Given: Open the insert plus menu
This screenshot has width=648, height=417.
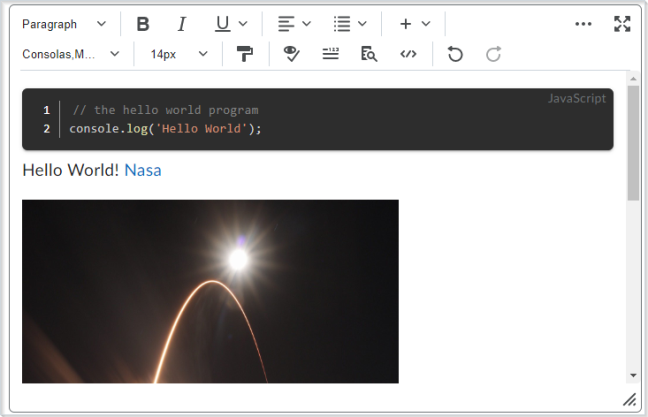Looking at the screenshot, I should tap(414, 24).
